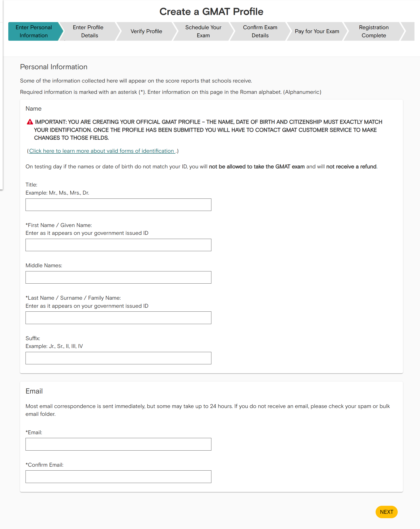The image size is (420, 529).
Task: Go to the Enter Profile Details step
Action: [89, 32]
